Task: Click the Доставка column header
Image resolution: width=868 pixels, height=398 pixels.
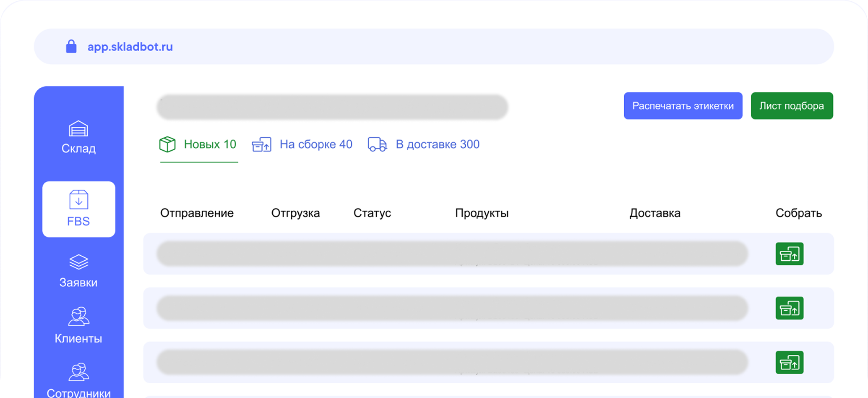Action: (654, 213)
